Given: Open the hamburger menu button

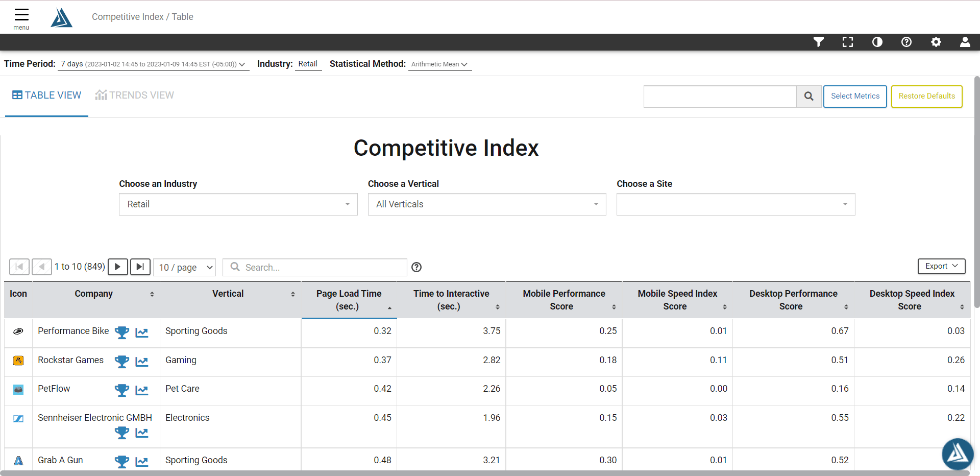Looking at the screenshot, I should (21, 15).
